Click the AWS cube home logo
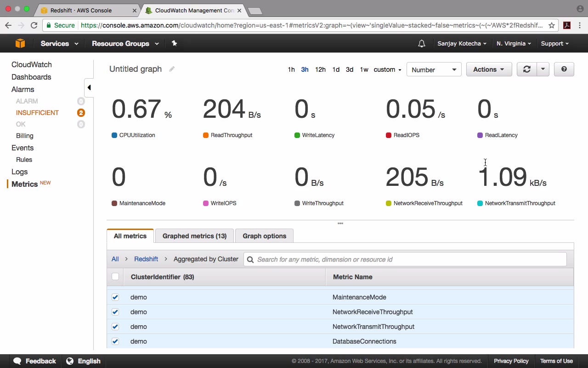588x368 pixels. [x=20, y=43]
